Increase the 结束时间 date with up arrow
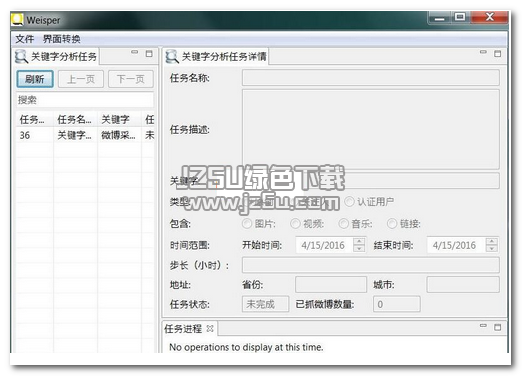This screenshot has width=522, height=376. point(492,241)
